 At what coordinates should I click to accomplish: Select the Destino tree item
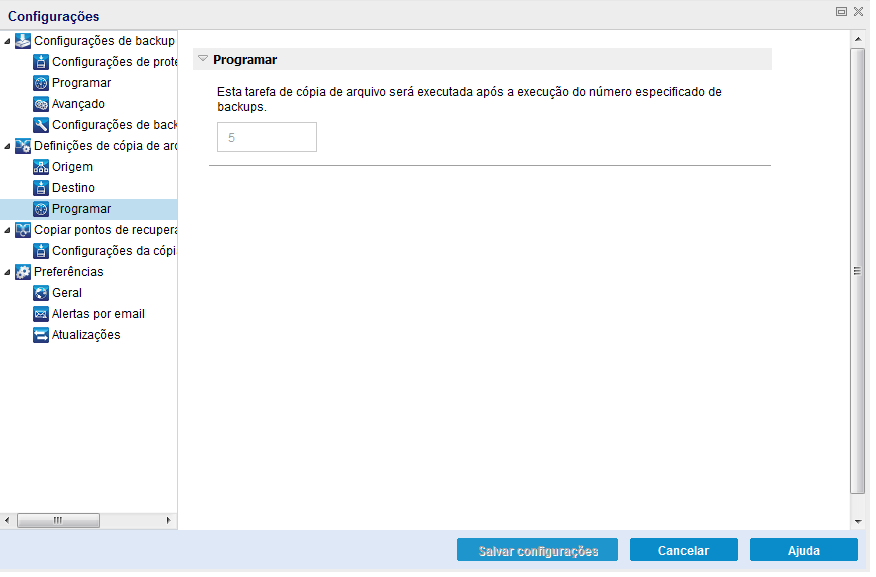[x=73, y=188]
